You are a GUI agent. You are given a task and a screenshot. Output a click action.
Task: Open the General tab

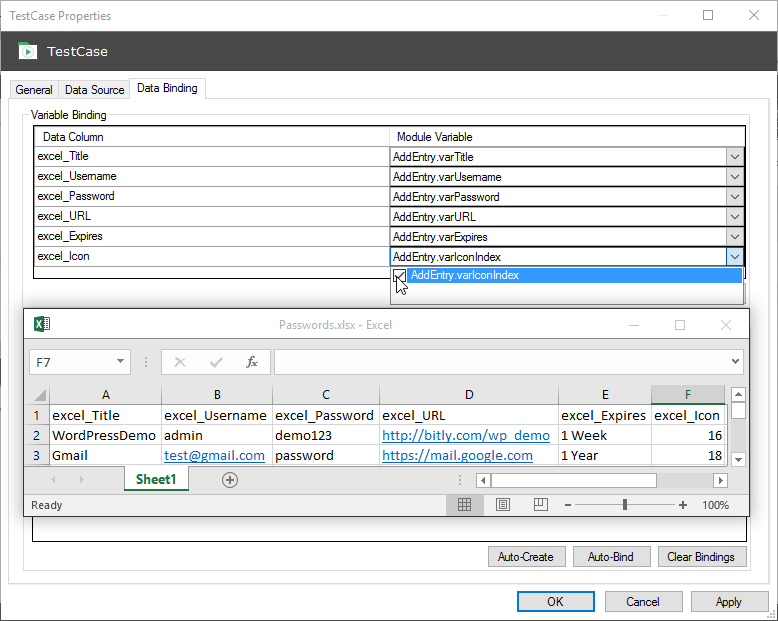(x=34, y=90)
